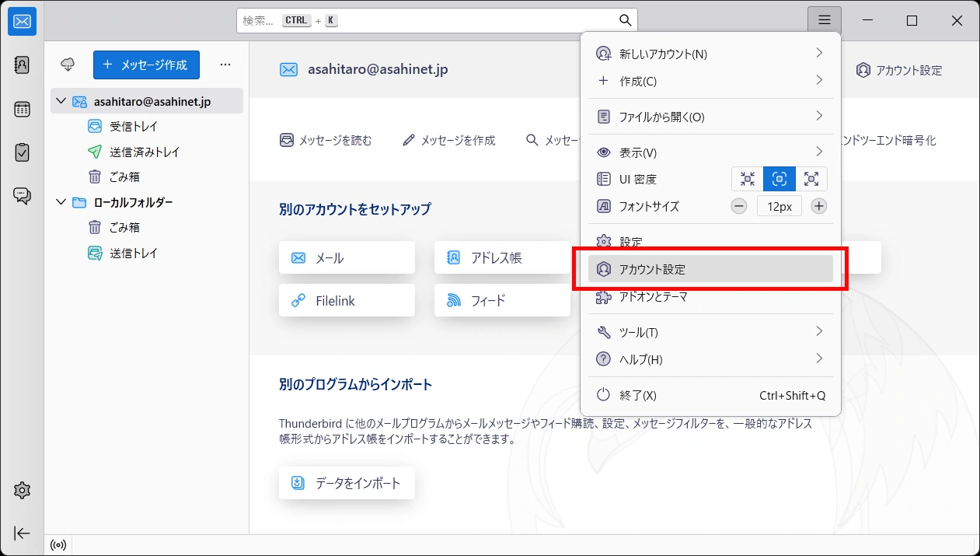This screenshot has height=556, width=980.
Task: Click the データをインポート button
Action: [x=347, y=483]
